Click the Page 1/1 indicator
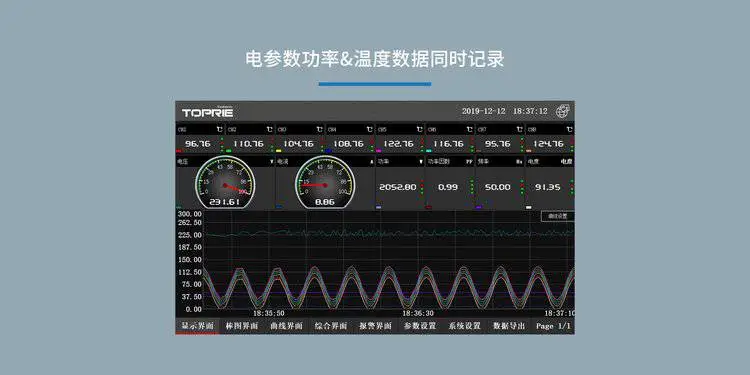 [553, 326]
